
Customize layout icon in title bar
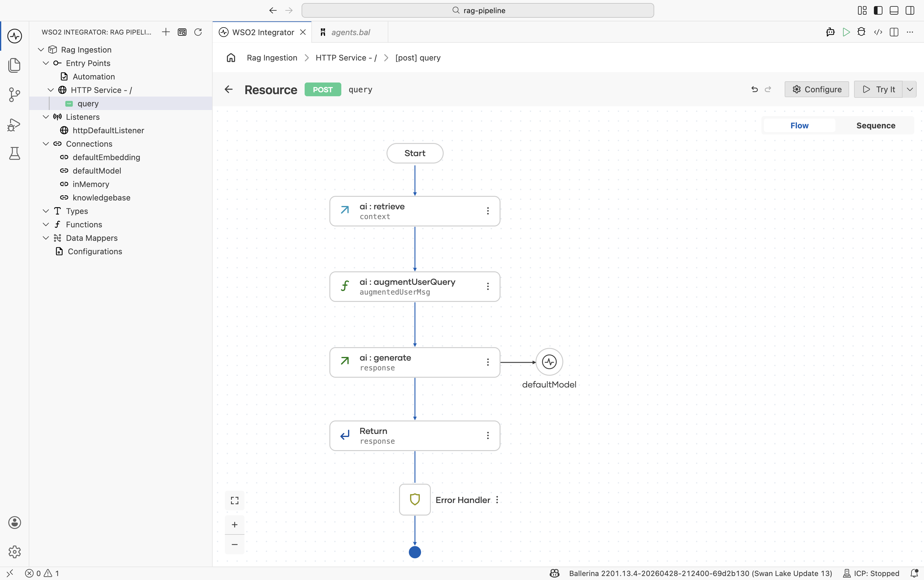[x=862, y=10]
